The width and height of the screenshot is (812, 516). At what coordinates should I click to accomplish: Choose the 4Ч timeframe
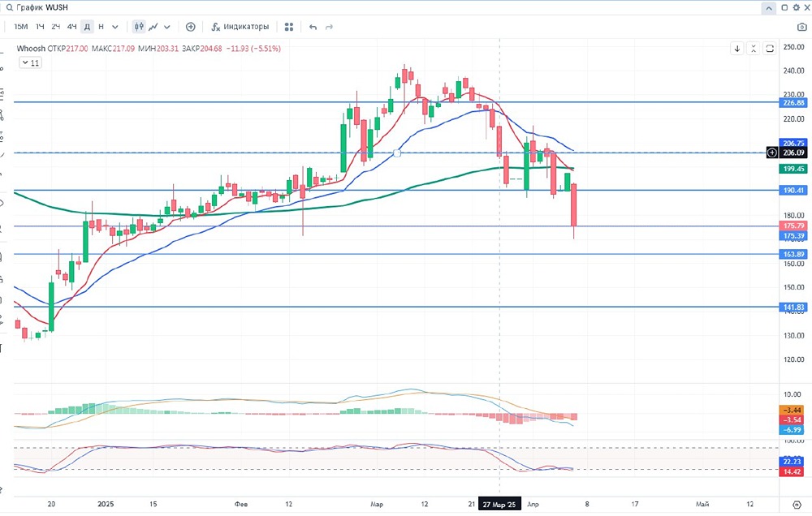point(72,27)
